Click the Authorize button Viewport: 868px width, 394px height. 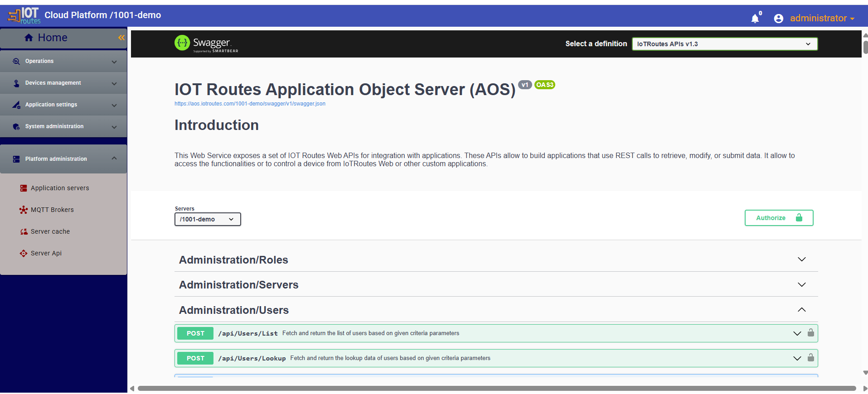coord(778,218)
